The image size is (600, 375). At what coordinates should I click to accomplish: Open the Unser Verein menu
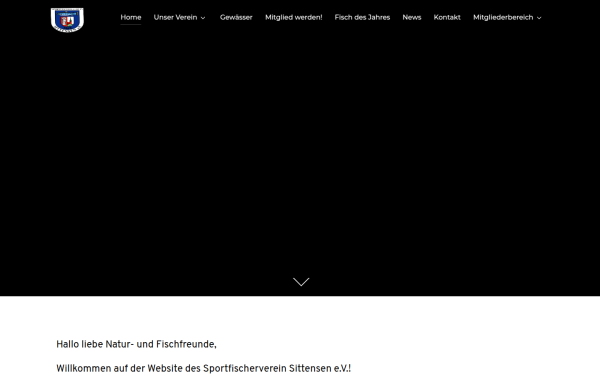[175, 17]
